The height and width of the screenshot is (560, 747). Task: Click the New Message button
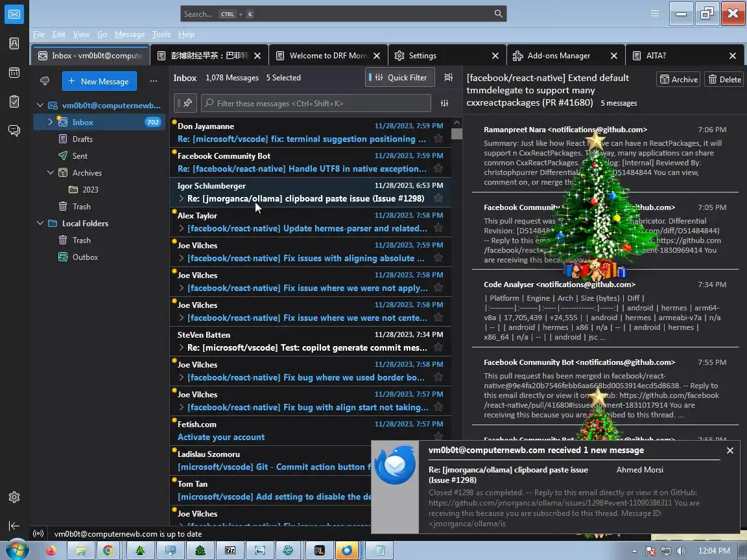99,81
